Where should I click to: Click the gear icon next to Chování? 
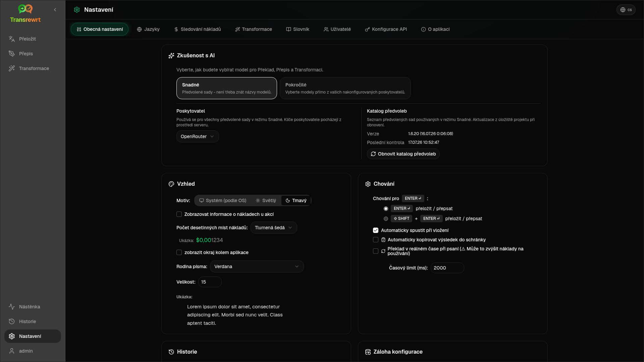368,184
